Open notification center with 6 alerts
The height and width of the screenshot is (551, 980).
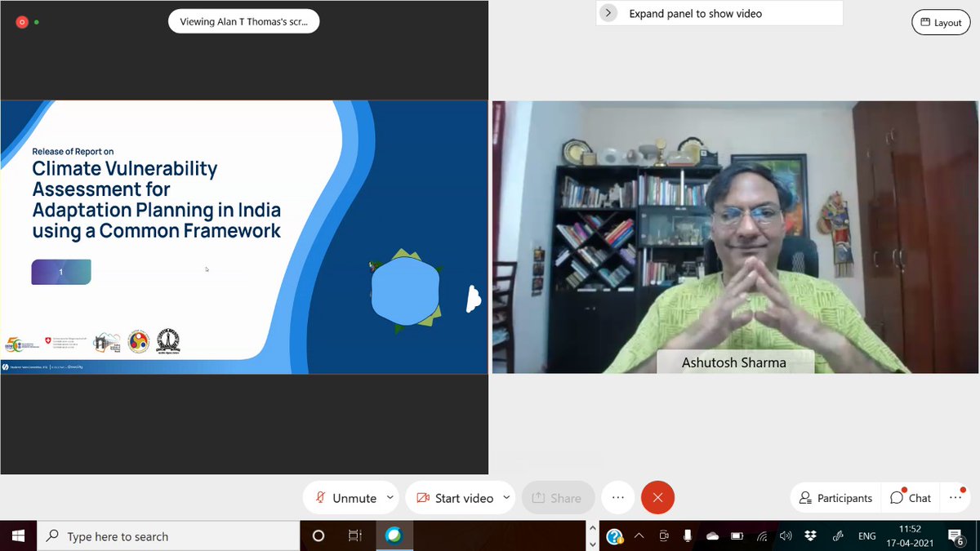tap(956, 536)
